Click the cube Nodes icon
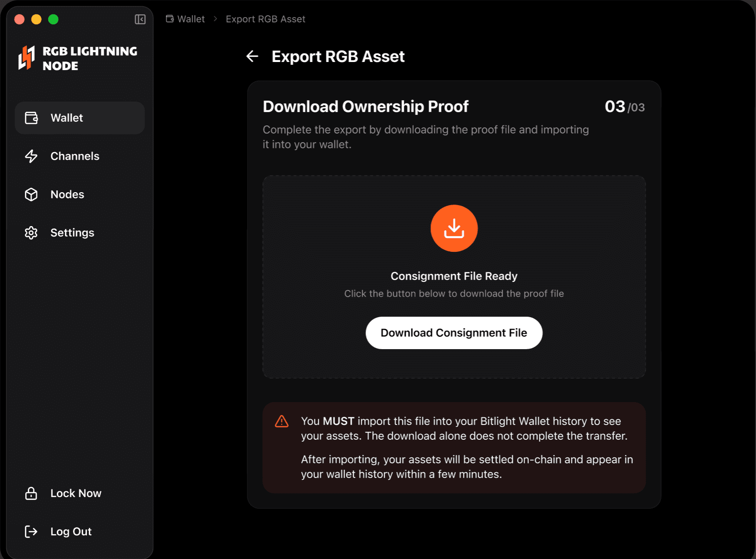The width and height of the screenshot is (756, 559). (31, 194)
